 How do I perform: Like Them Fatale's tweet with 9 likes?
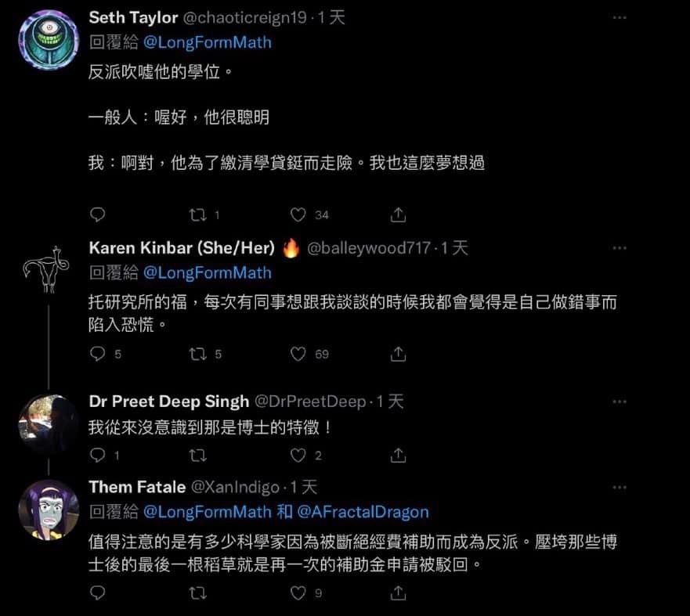298,593
